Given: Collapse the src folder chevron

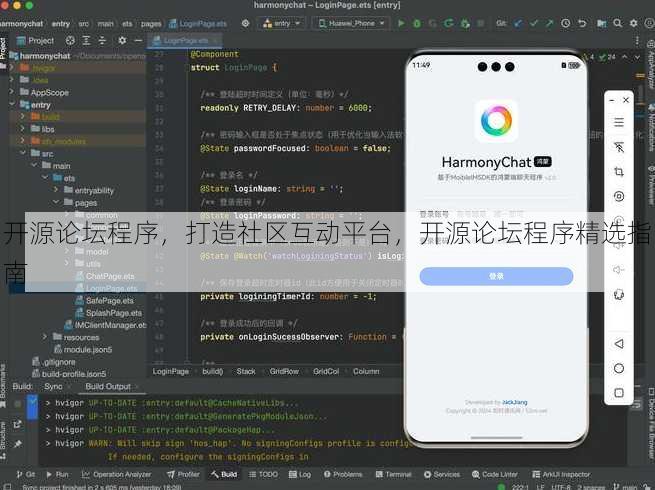Looking at the screenshot, I should (23, 153).
